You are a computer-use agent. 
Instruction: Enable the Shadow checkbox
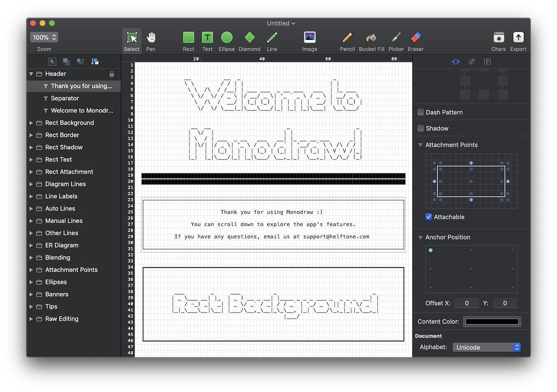[421, 128]
